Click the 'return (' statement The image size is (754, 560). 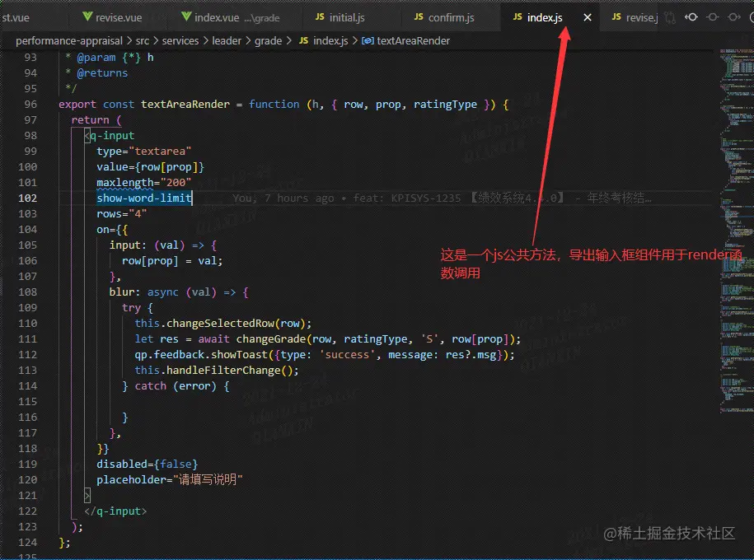(x=96, y=119)
